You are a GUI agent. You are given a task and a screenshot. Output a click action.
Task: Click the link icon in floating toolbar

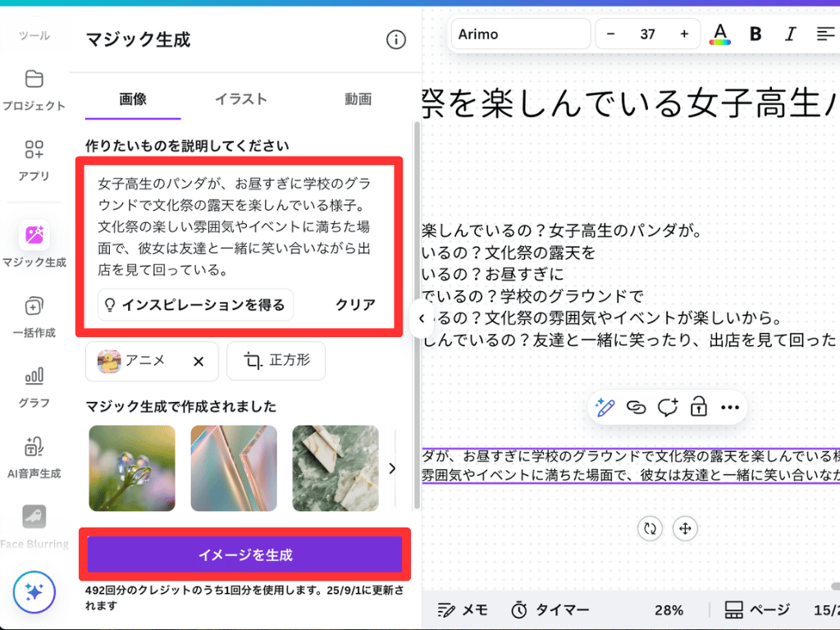(x=636, y=408)
